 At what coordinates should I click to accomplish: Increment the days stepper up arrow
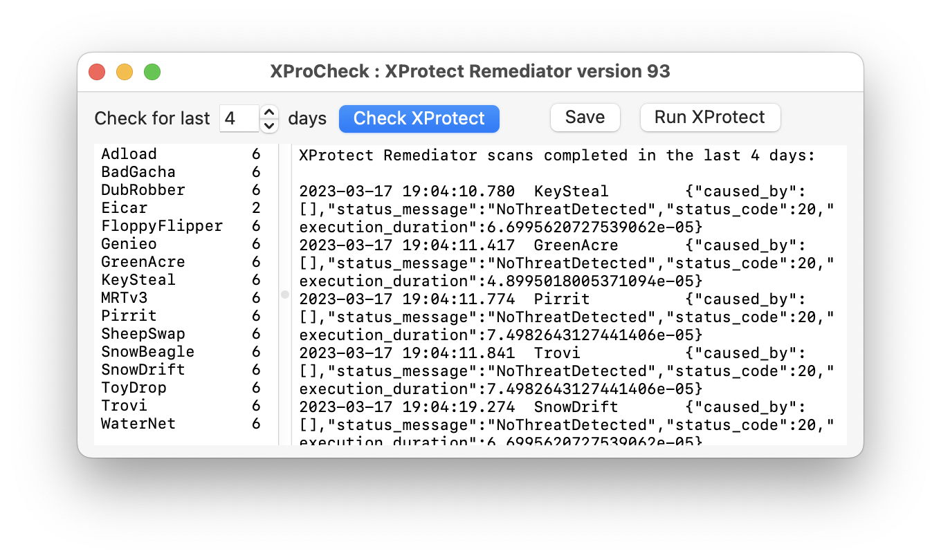pos(270,112)
